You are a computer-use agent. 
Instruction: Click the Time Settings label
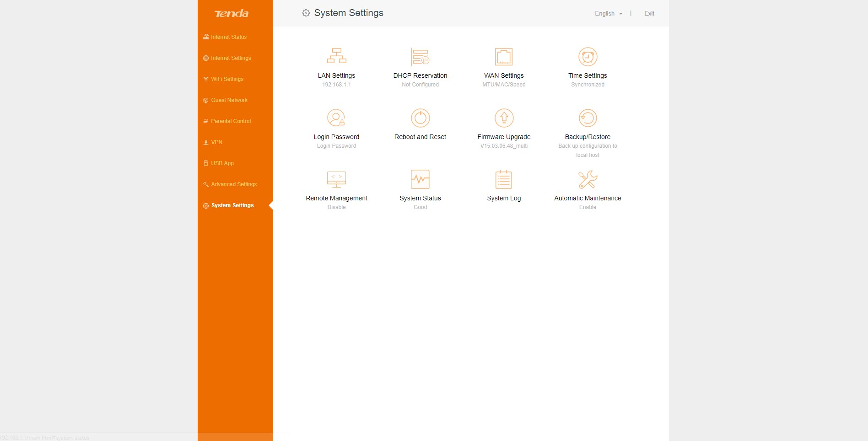(588, 75)
